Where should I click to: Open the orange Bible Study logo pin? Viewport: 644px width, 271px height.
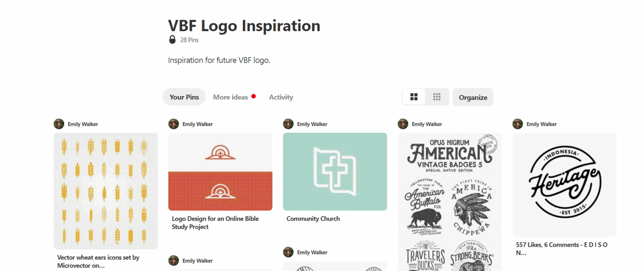coord(220,172)
